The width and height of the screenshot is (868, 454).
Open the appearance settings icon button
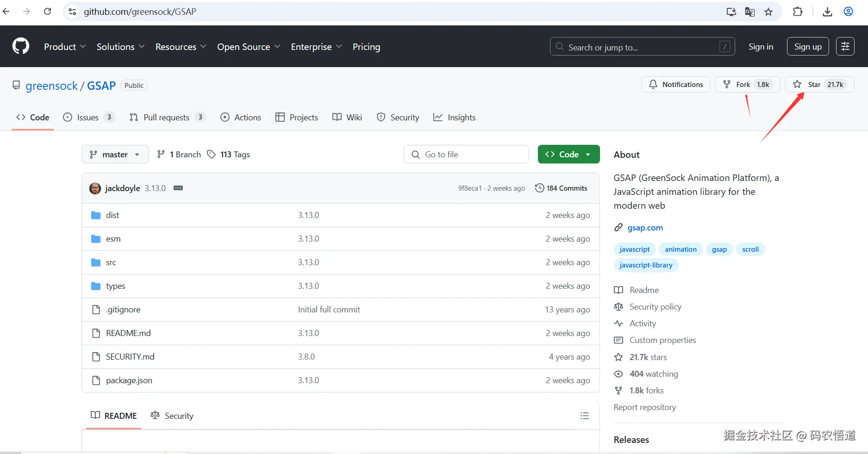click(x=845, y=46)
